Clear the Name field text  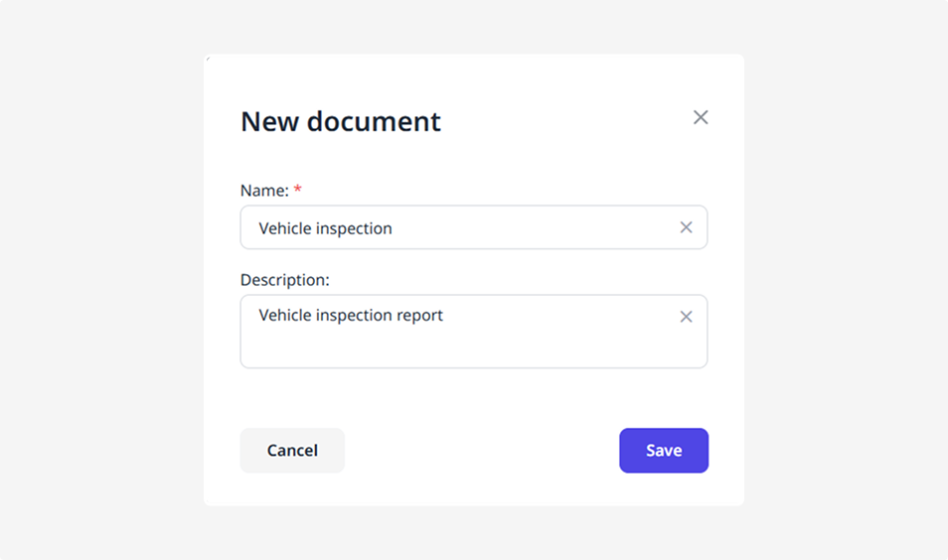tap(686, 227)
